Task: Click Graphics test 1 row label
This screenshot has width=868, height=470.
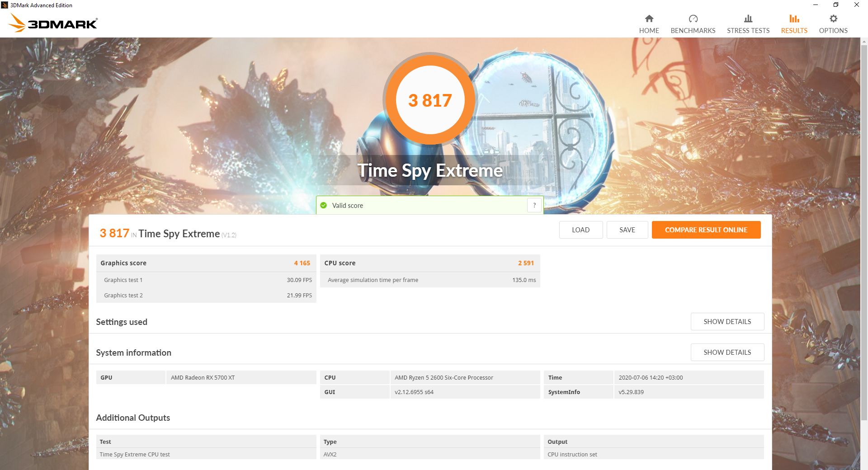Action: coord(123,280)
